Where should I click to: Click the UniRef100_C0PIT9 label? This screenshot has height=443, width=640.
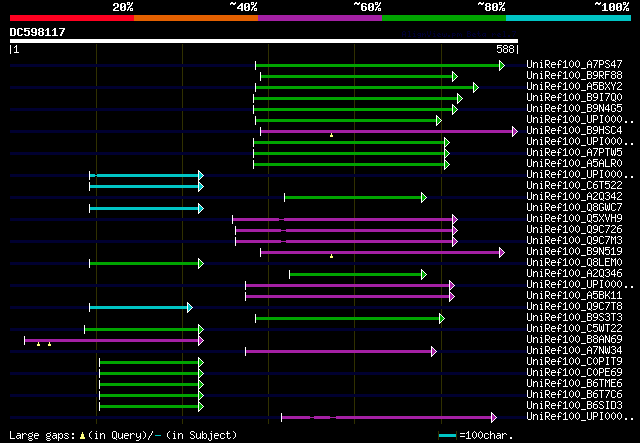[574, 361]
